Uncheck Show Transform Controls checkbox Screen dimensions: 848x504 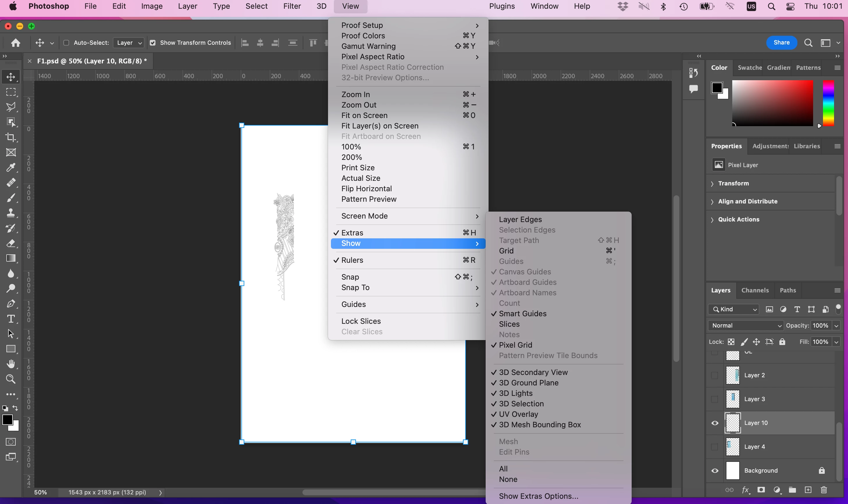pyautogui.click(x=153, y=43)
